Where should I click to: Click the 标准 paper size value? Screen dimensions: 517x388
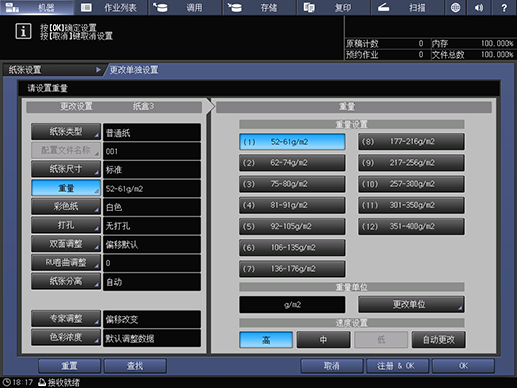tap(152, 170)
